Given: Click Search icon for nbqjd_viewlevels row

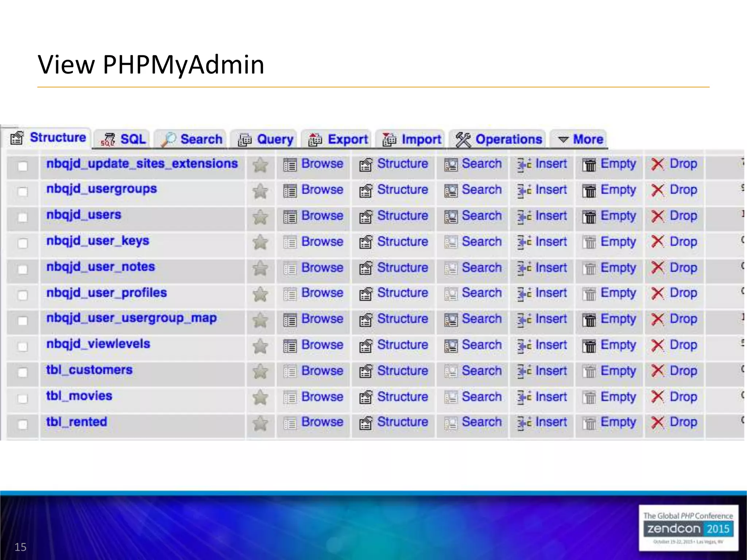Looking at the screenshot, I should point(451,346).
